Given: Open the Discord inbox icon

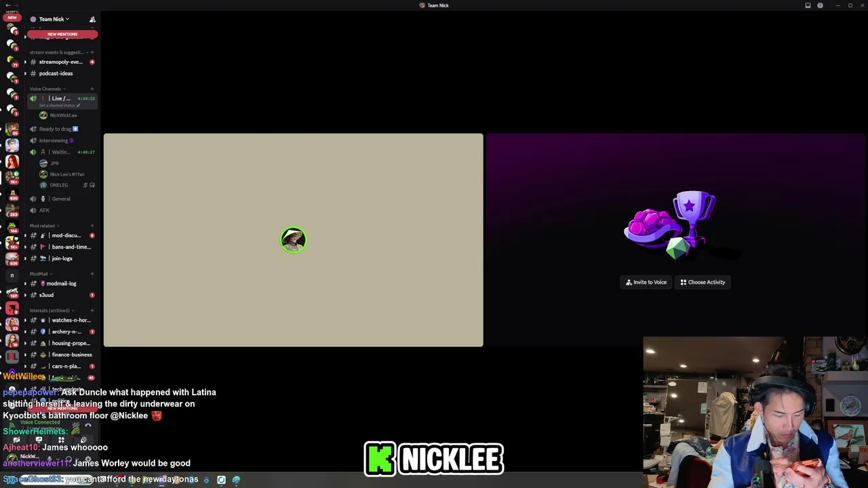Looking at the screenshot, I should pos(808,5).
